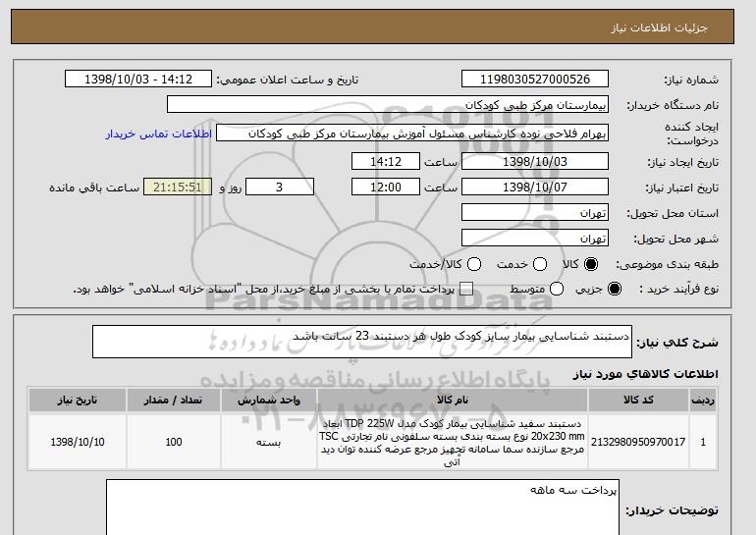
Task: Click item code 2132980950970017
Action: 638,442
